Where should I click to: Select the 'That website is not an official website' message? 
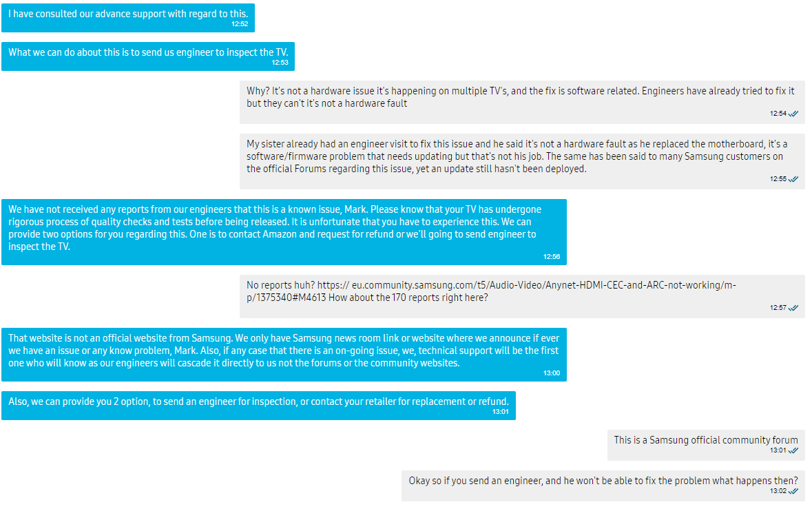coord(284,351)
